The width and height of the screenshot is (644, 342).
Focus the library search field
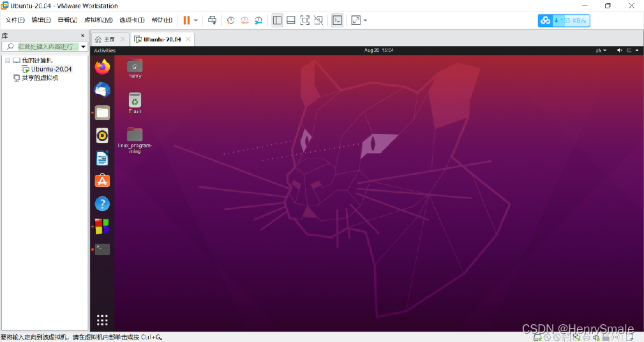pos(48,47)
